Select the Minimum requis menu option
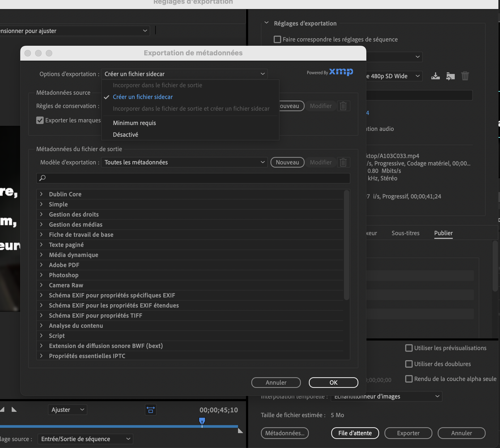 pos(134,123)
